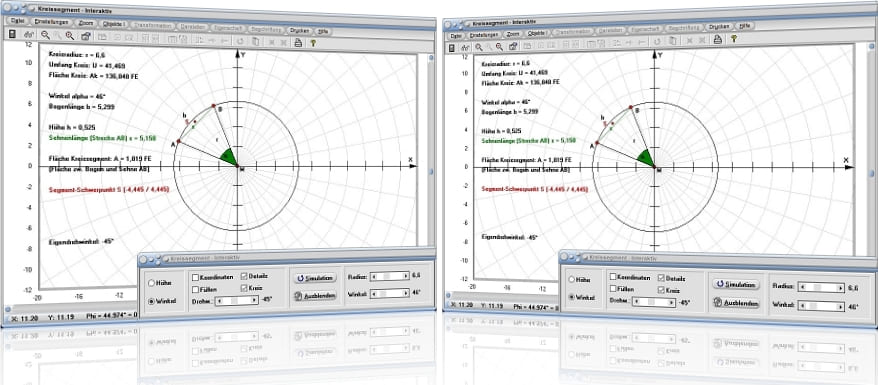
Task: Enable Füllen checkbox in right control panel
Action: [613, 289]
